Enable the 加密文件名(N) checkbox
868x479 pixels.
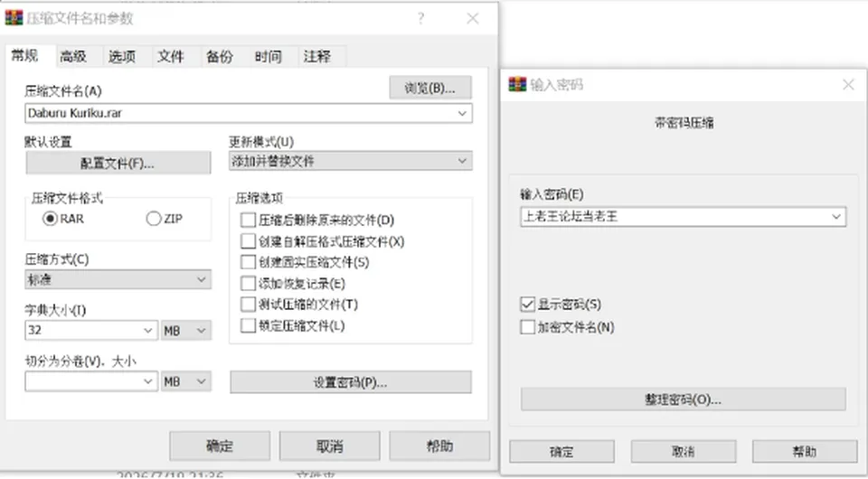[527, 327]
